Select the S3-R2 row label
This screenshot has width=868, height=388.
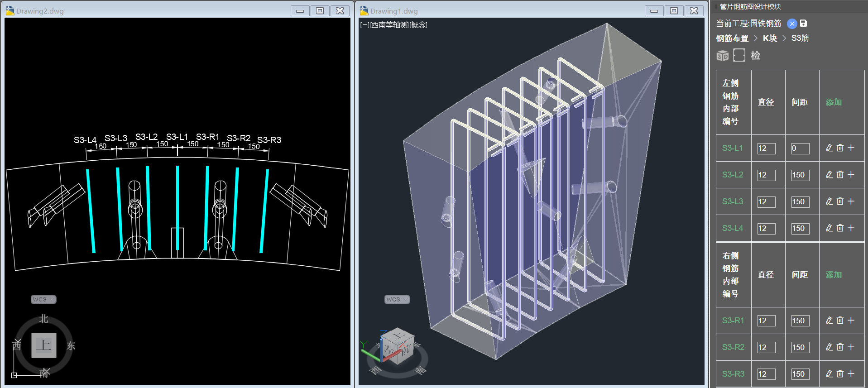(x=733, y=347)
